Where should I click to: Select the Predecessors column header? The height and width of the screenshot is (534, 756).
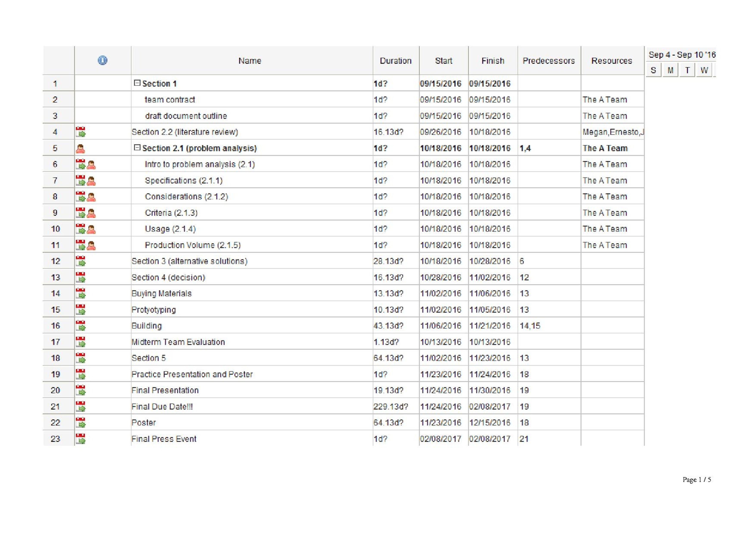[x=549, y=61]
